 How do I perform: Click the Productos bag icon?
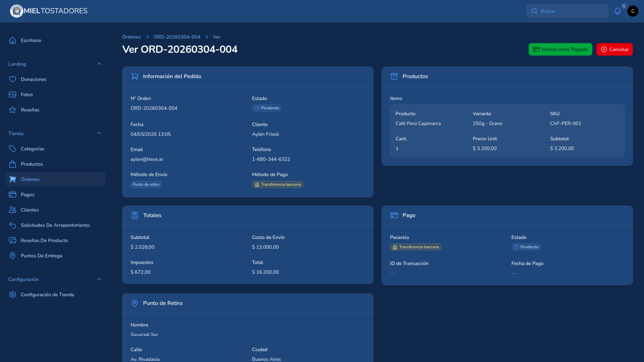tap(12, 164)
